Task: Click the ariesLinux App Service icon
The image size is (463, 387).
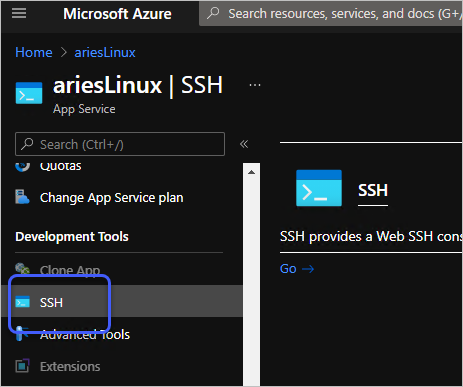Action: 29,93
